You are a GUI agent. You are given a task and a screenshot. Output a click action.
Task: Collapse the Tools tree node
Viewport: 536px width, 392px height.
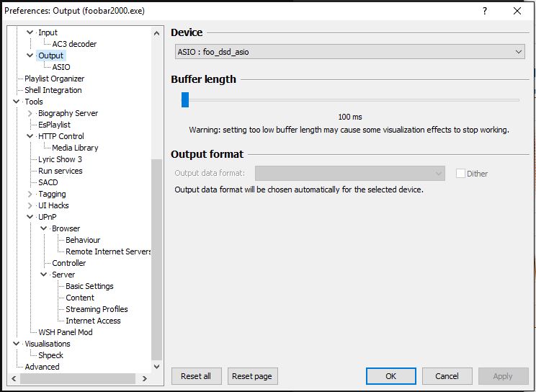(x=16, y=102)
